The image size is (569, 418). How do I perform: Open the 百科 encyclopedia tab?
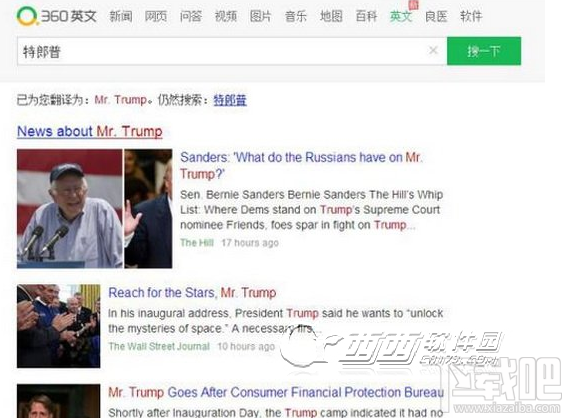(366, 16)
